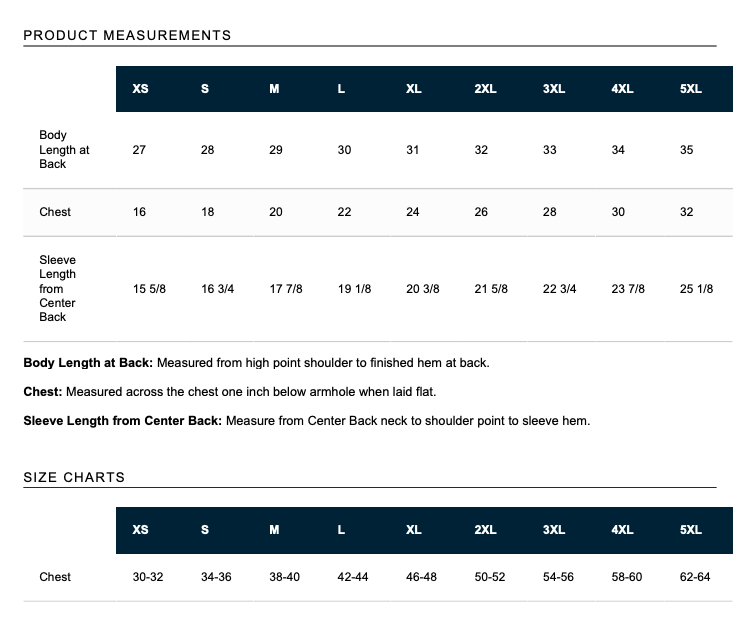The width and height of the screenshot is (750, 631).
Task: Click the Sleeve Length from Center Back row label
Action: [57, 288]
